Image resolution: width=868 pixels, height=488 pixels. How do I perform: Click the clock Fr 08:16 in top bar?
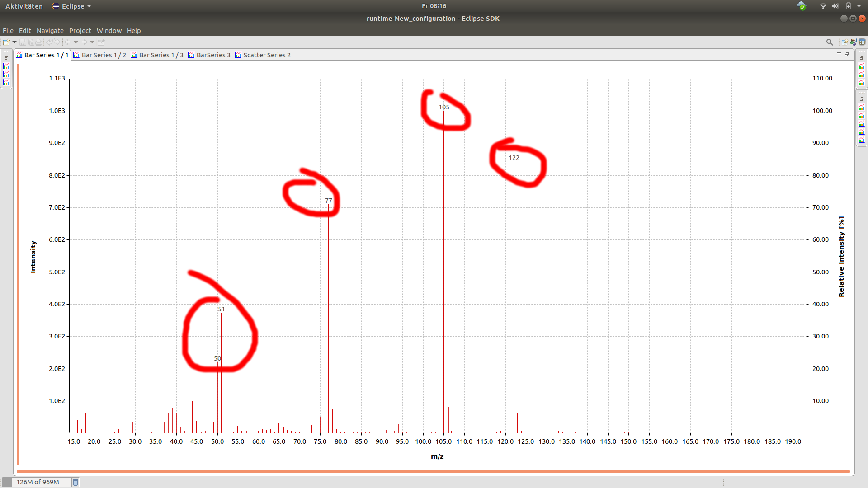point(434,6)
